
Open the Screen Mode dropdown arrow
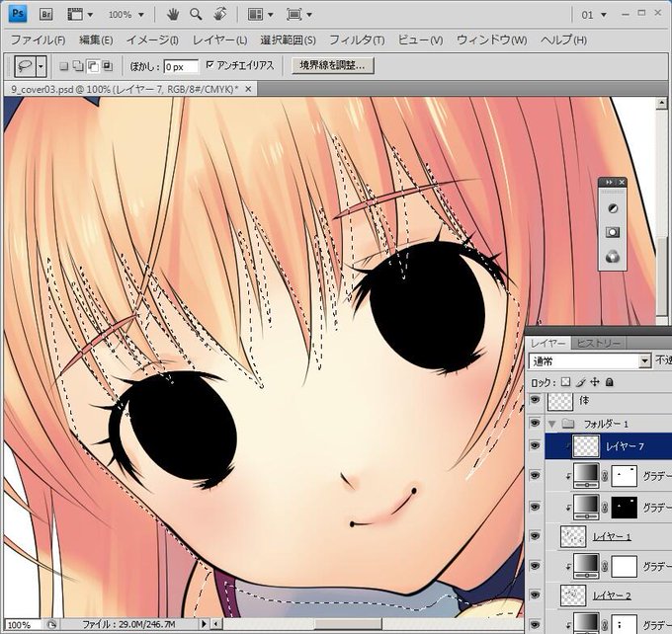309,15
